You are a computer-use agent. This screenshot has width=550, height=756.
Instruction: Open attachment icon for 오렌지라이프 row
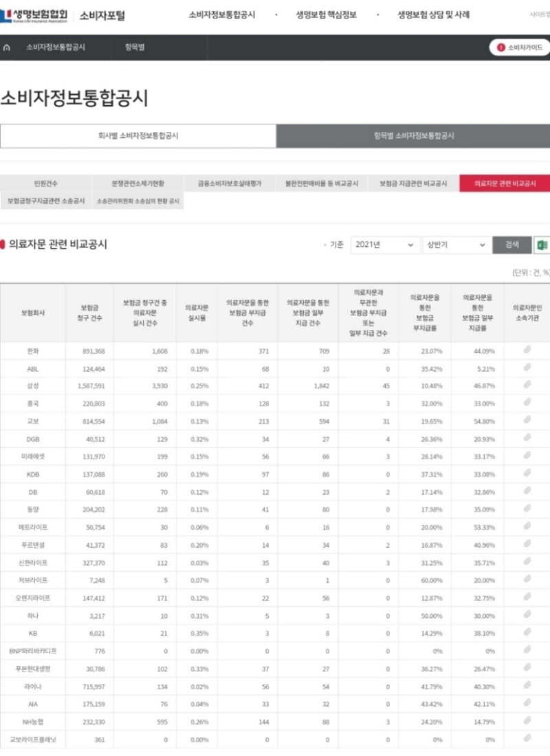(527, 597)
